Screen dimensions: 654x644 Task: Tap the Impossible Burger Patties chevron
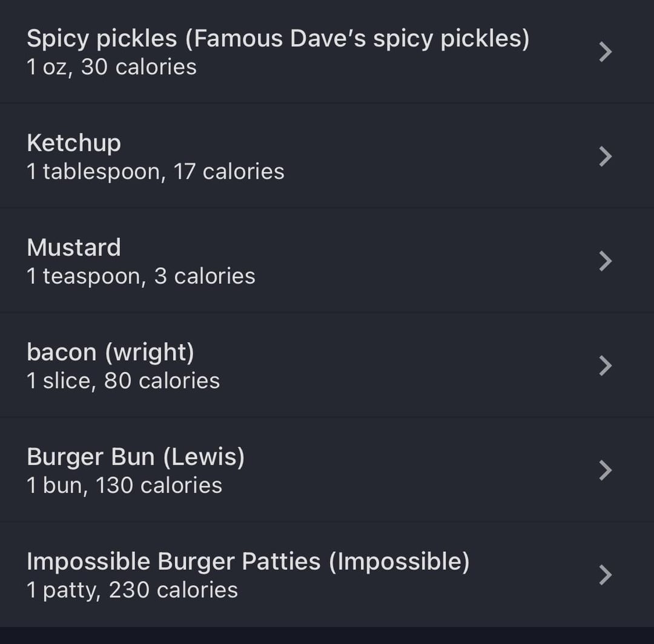[x=605, y=575]
